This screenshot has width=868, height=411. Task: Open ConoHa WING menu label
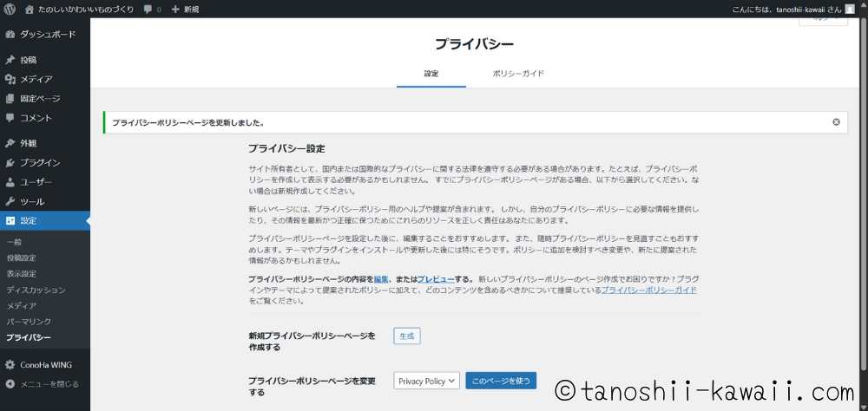46,365
